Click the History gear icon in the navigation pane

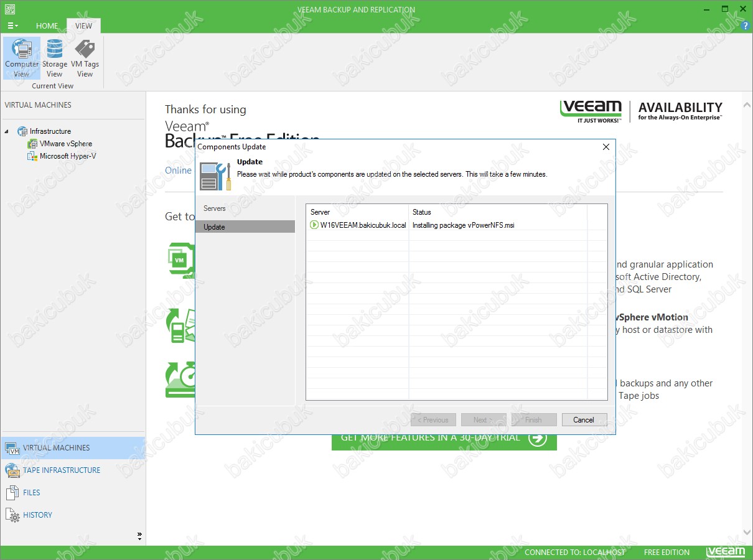[12, 515]
